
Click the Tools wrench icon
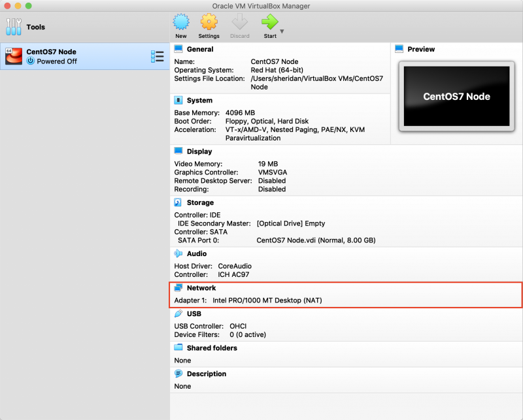click(x=14, y=27)
